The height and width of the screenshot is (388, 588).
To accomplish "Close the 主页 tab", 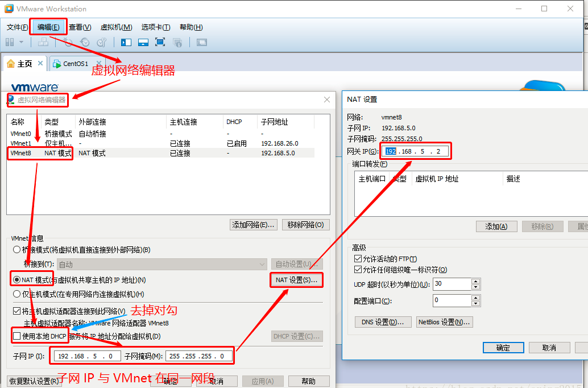I will [40, 63].
